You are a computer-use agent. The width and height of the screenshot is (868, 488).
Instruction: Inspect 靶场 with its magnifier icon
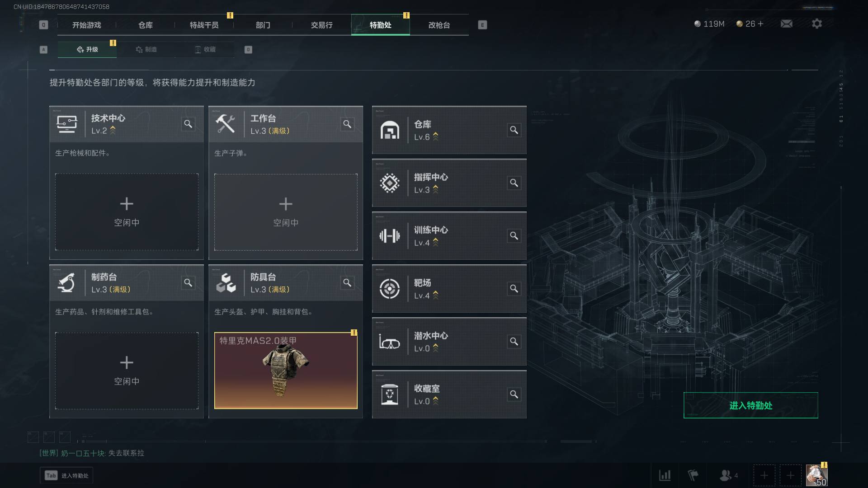514,289
